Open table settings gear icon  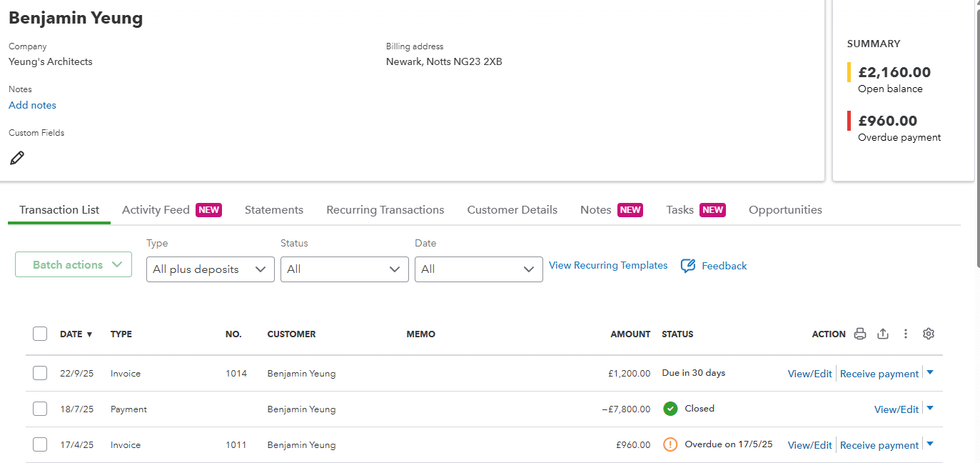click(x=929, y=334)
